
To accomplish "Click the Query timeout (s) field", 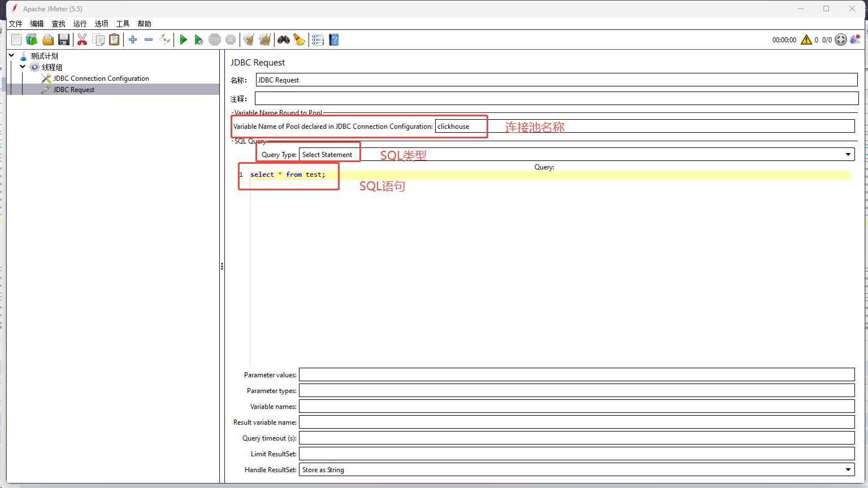I will (577, 438).
